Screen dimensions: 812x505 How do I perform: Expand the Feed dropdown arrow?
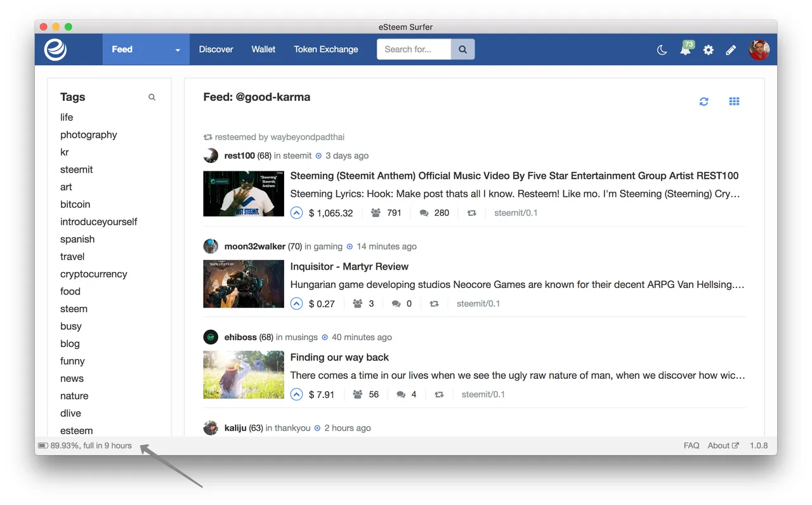[178, 50]
